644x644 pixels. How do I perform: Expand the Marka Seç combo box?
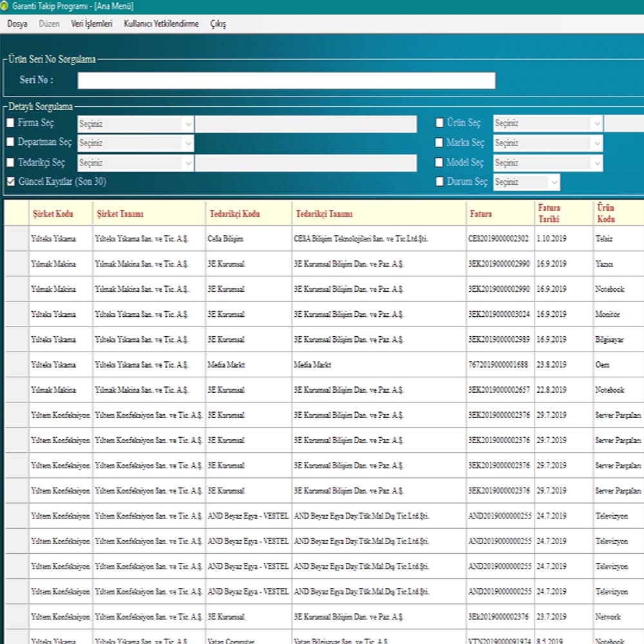click(596, 143)
